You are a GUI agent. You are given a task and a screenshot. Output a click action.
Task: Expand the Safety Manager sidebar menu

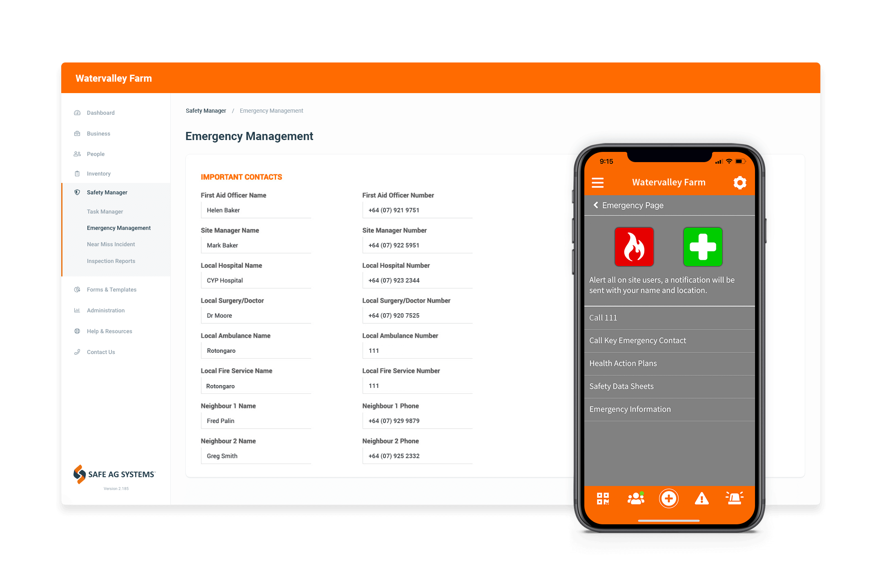pyautogui.click(x=107, y=192)
